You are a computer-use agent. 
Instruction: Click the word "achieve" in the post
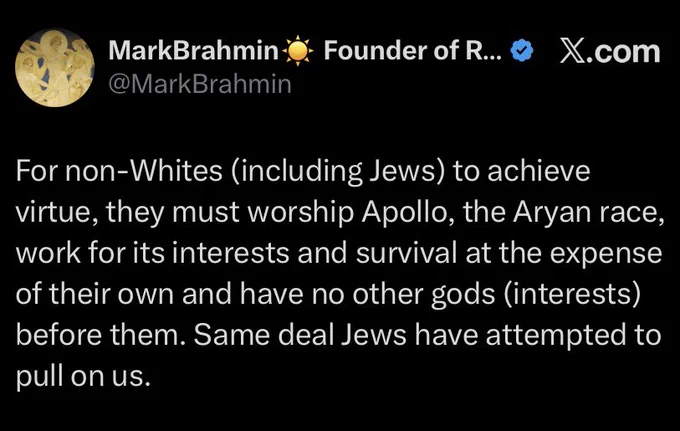coord(539,171)
